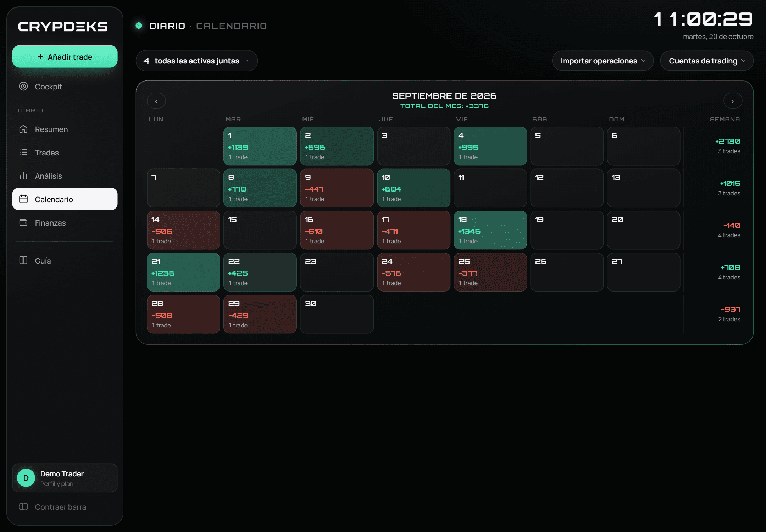Click the Finanzas wallet icon
The height and width of the screenshot is (532, 766).
23,223
